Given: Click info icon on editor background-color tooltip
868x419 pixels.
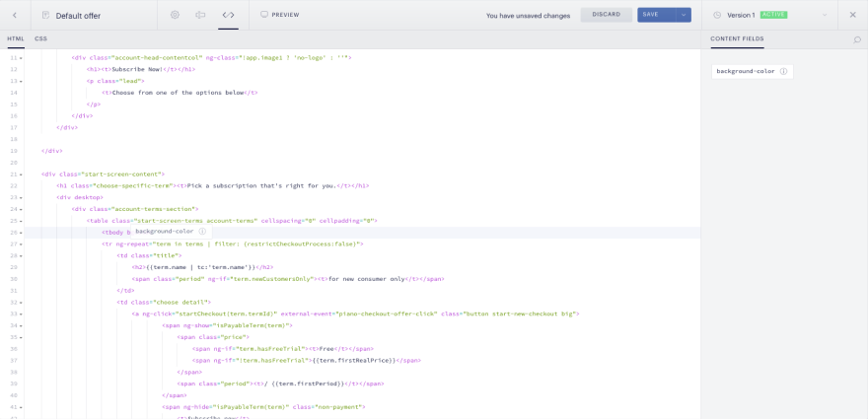Looking at the screenshot, I should click(202, 232).
